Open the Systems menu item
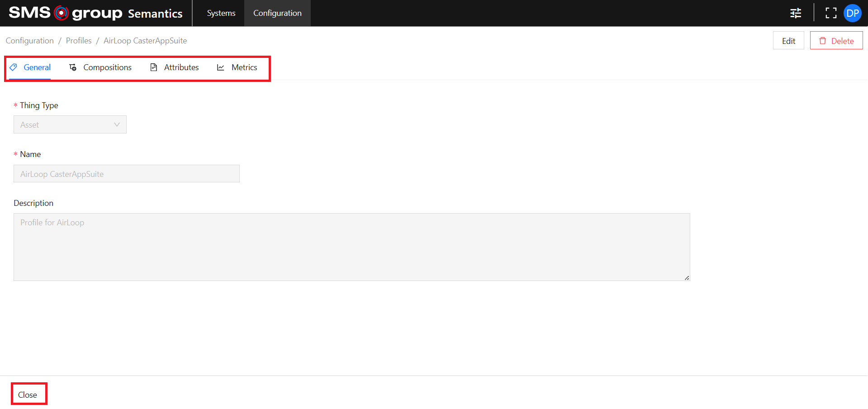This screenshot has width=868, height=409. [x=221, y=13]
